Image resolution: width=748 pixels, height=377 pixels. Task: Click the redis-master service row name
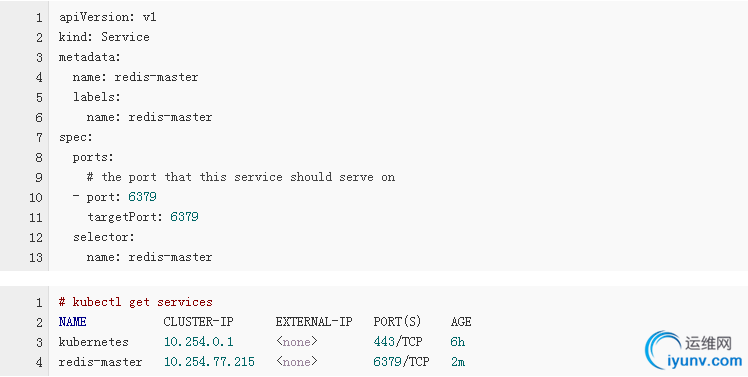100,362
